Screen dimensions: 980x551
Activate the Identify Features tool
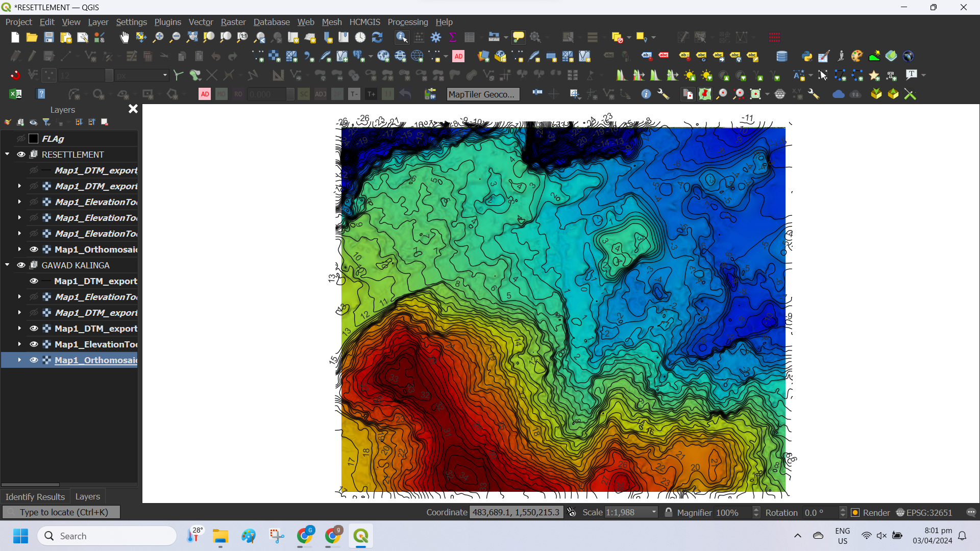(x=402, y=37)
